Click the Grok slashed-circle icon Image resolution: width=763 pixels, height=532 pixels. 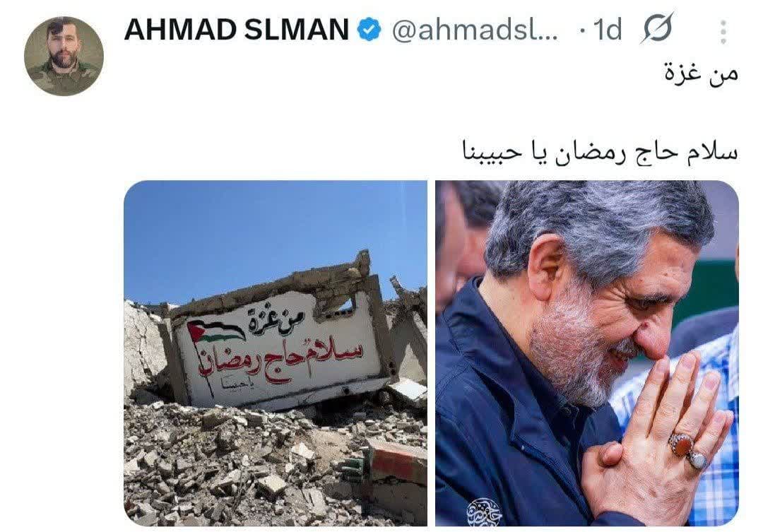(657, 29)
